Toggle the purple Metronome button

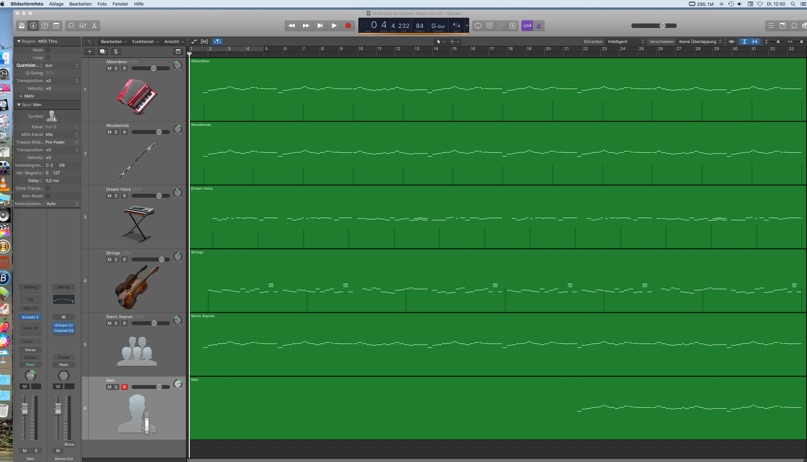tap(539, 25)
